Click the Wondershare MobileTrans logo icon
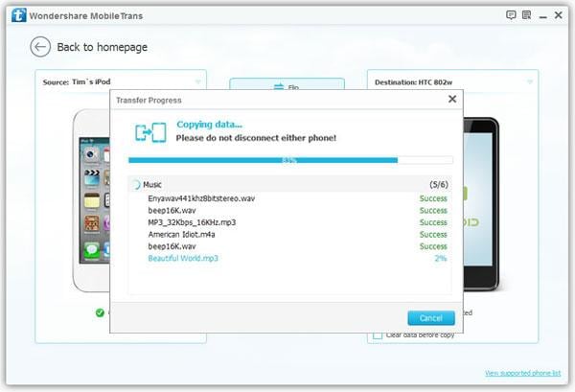The image size is (575, 392). pos(19,15)
